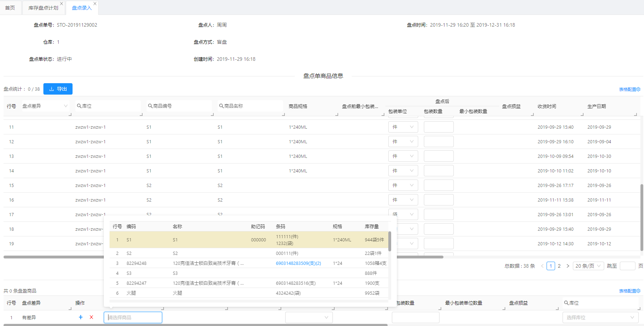Click 包装数量 input in row 11
Image resolution: width=644 pixels, height=326 pixels.
coord(439,127)
